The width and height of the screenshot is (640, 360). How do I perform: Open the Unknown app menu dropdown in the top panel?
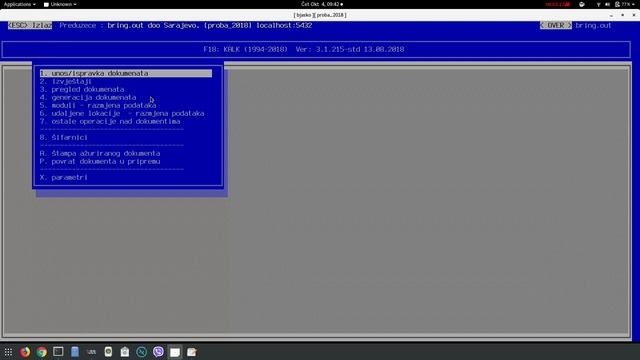coord(60,4)
